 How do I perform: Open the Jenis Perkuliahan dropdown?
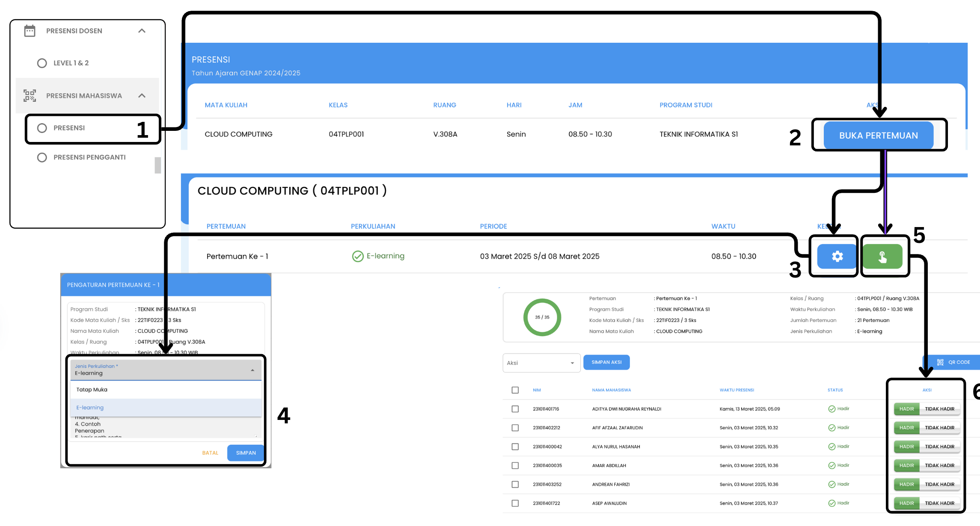point(166,370)
